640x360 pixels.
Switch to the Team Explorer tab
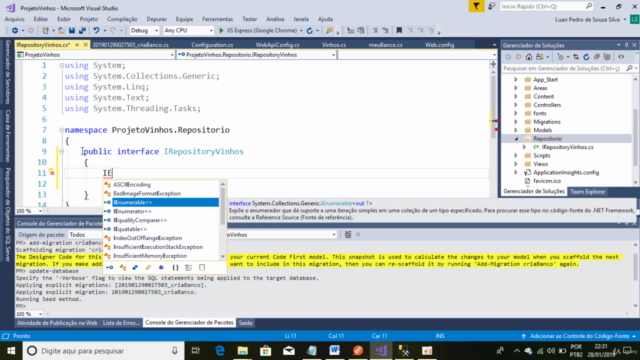coord(588,191)
